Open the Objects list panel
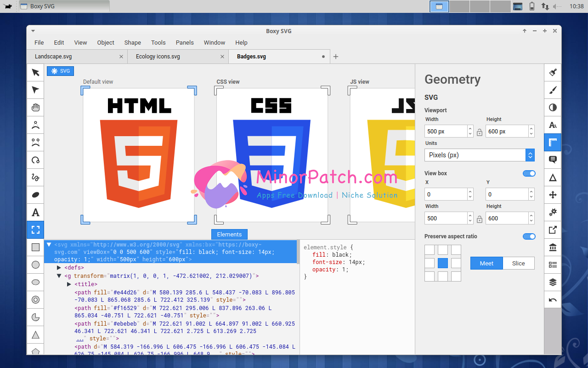Screen dimensions: 588x368 [553, 264]
